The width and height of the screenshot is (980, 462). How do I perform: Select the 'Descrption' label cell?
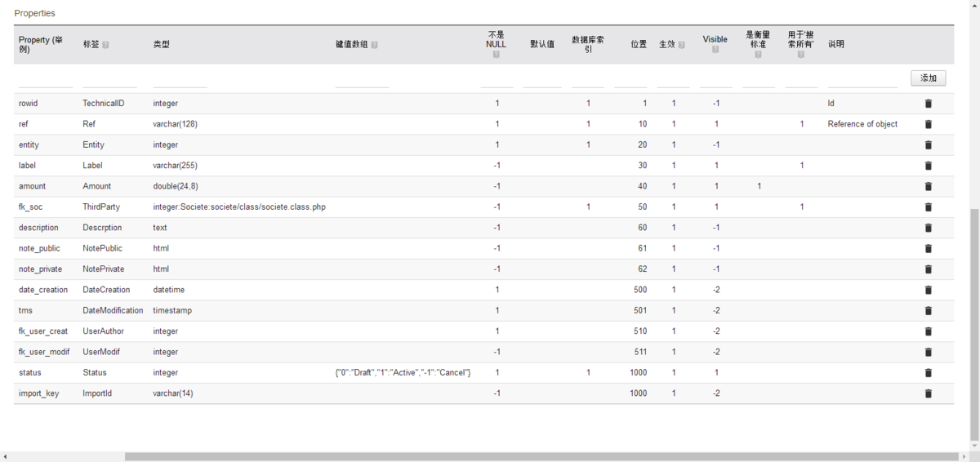(x=102, y=228)
